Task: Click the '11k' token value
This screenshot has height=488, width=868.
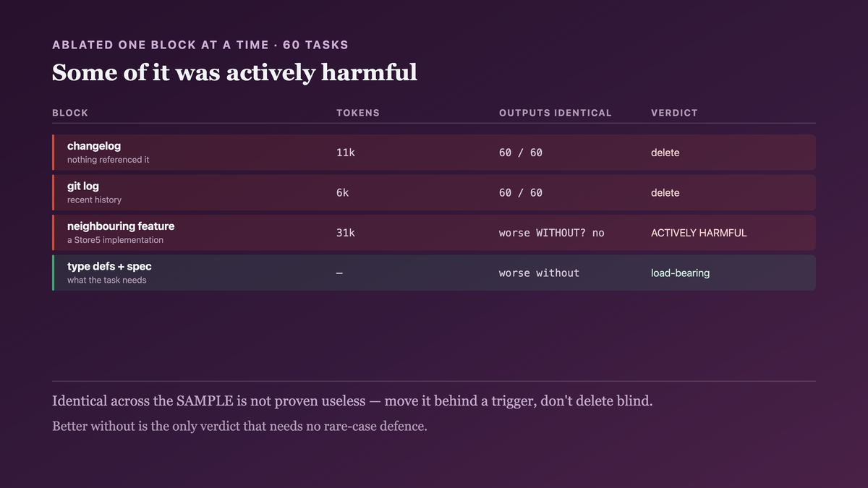Action: coord(346,153)
